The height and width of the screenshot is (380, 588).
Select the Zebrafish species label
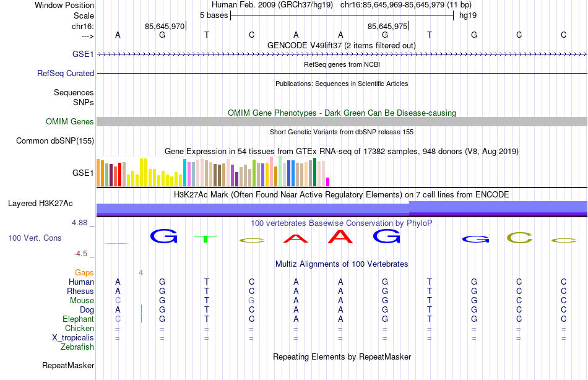(77, 347)
